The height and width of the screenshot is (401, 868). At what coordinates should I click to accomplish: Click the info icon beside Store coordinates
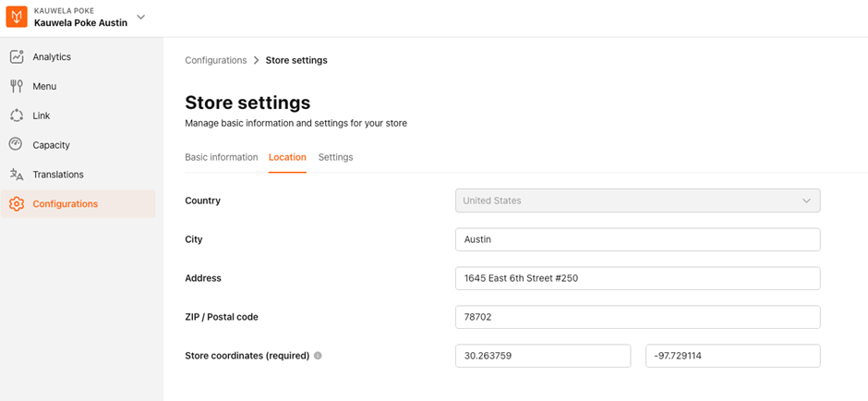318,356
